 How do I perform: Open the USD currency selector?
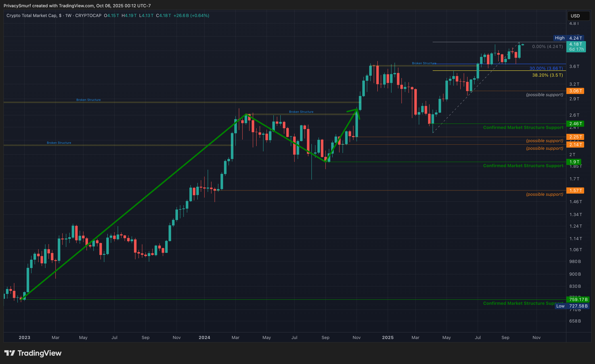point(578,16)
